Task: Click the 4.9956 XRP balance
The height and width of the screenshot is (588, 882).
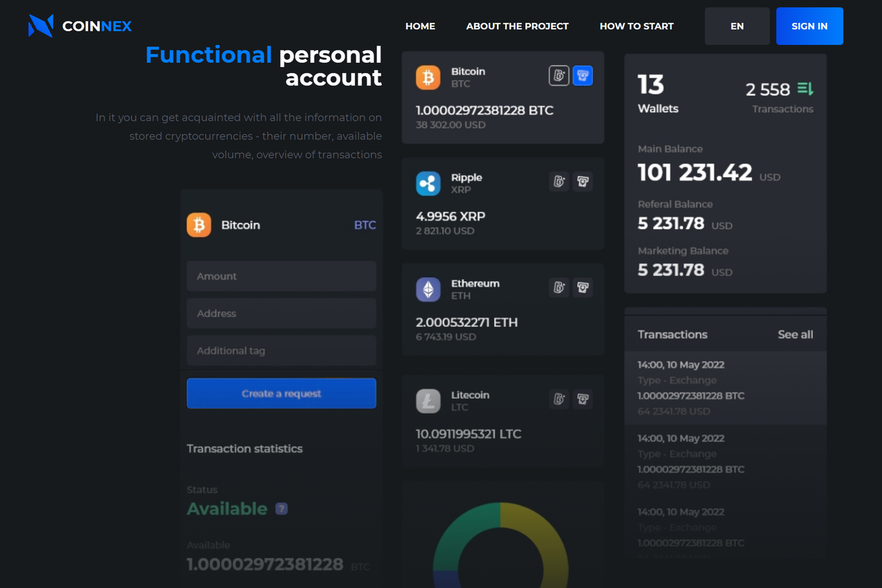Action: (451, 216)
